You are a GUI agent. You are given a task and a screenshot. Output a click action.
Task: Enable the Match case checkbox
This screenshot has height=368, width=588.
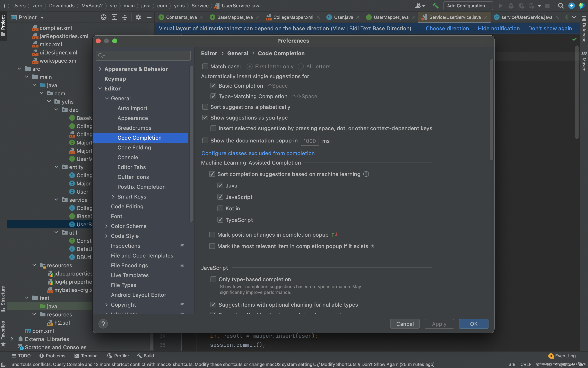pos(205,67)
